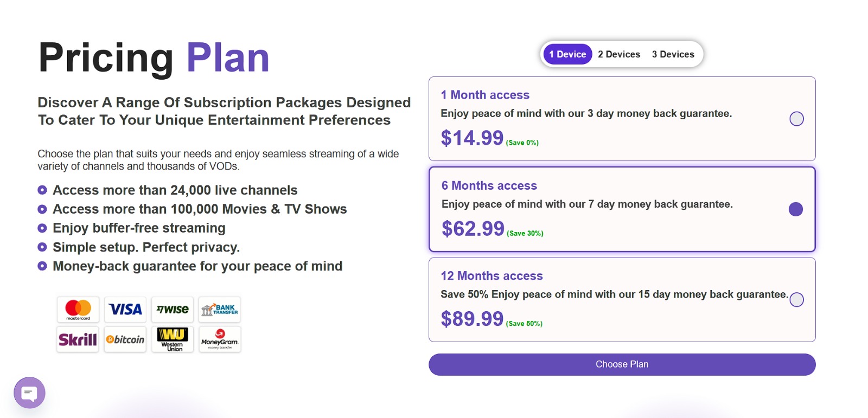The height and width of the screenshot is (418, 868).
Task: Click the Mastercard payment icon
Action: pos(78,310)
